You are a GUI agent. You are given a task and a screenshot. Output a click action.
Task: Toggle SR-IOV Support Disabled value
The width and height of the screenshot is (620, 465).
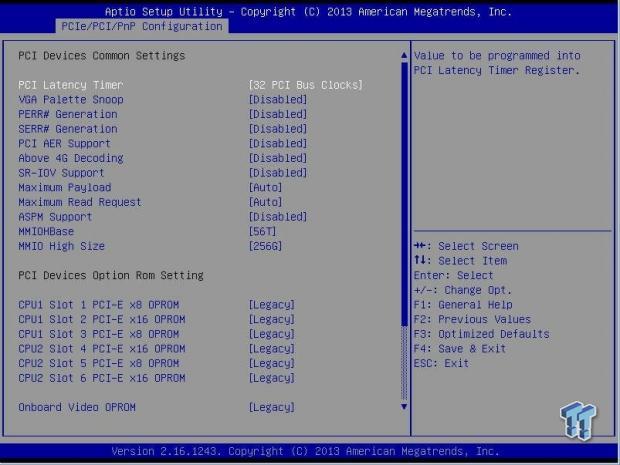[x=278, y=173]
